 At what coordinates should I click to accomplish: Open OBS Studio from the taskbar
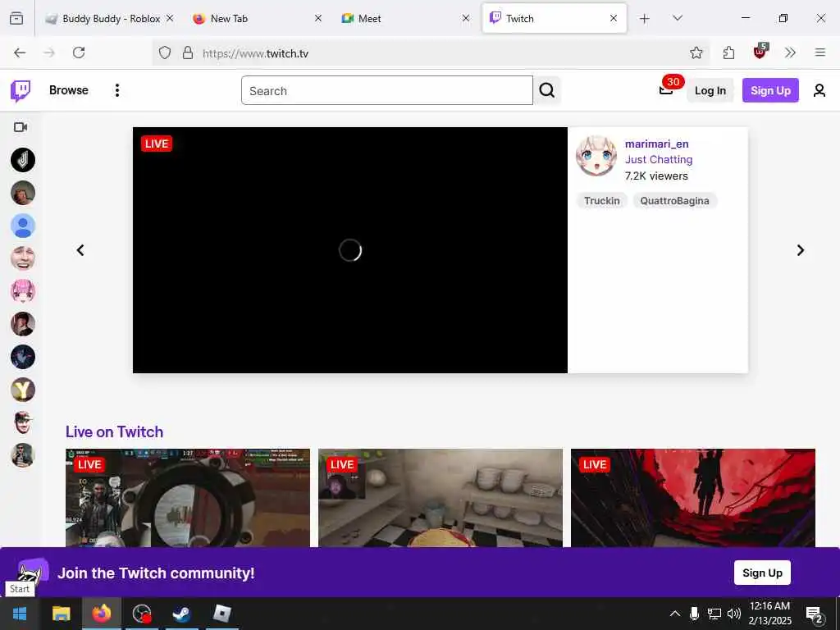pyautogui.click(x=142, y=614)
